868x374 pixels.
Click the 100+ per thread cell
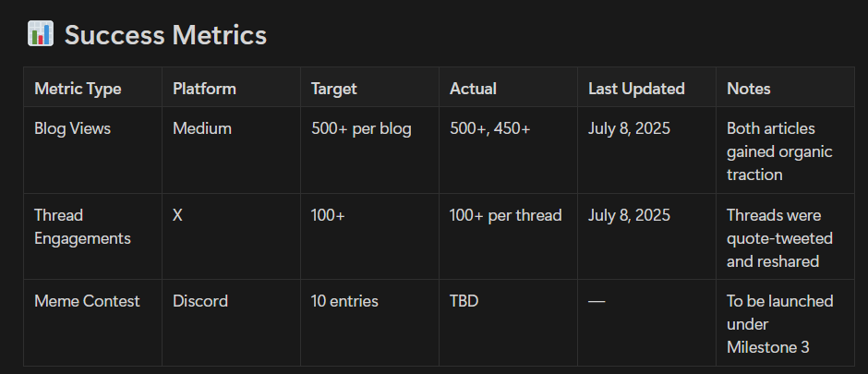(x=508, y=236)
